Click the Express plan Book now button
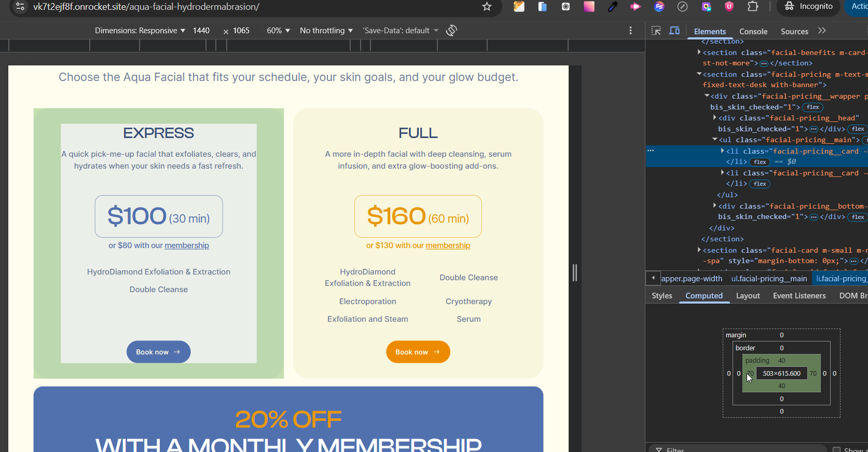Screen dimensions: 868x452 pyautogui.click(x=158, y=352)
